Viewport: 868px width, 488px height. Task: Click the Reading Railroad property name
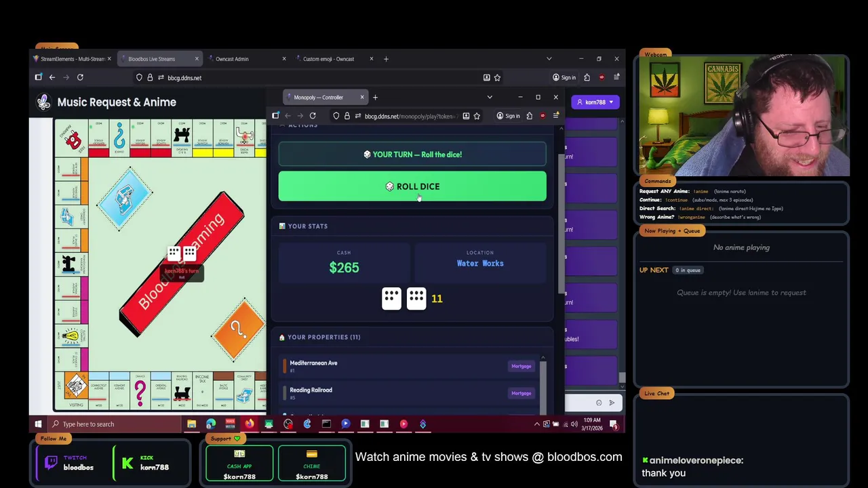click(x=311, y=390)
